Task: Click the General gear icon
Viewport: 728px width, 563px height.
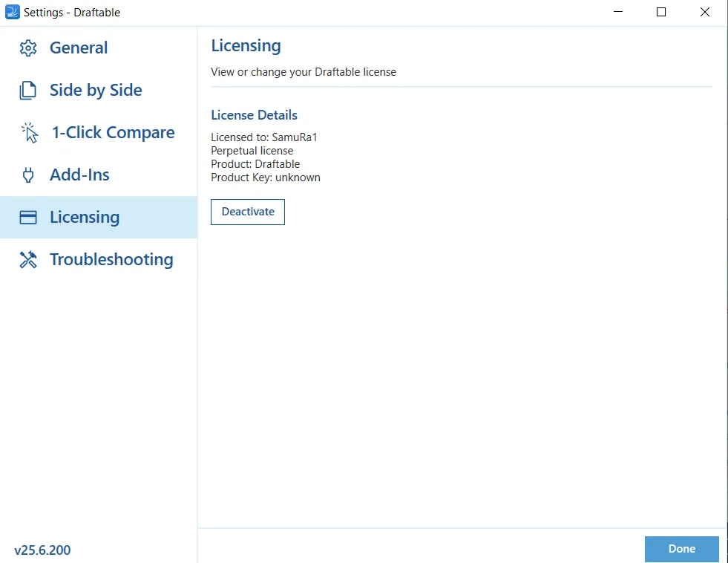Action: (x=28, y=48)
